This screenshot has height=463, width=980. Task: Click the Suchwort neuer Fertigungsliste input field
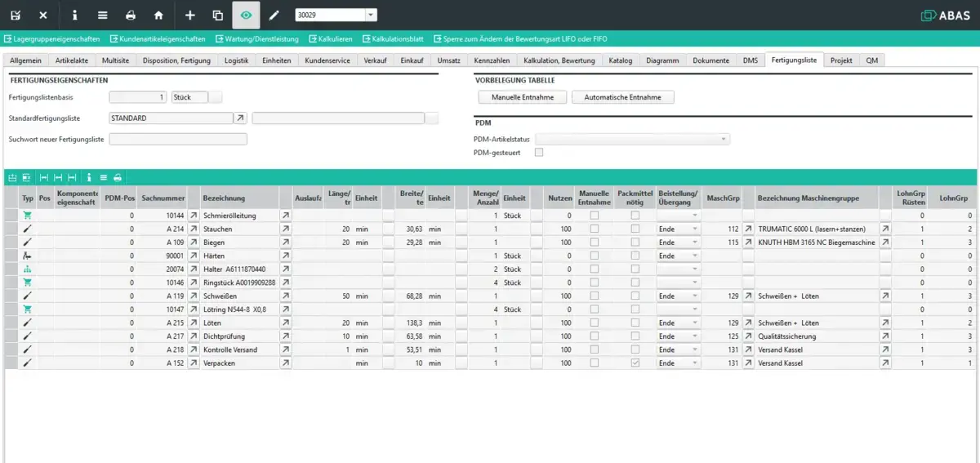click(178, 140)
